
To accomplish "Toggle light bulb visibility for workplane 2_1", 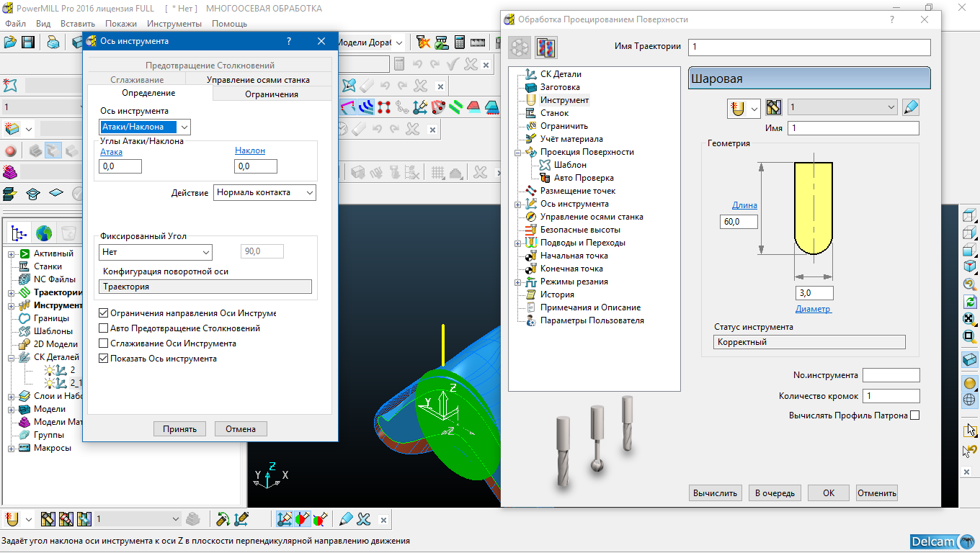I will (x=50, y=383).
